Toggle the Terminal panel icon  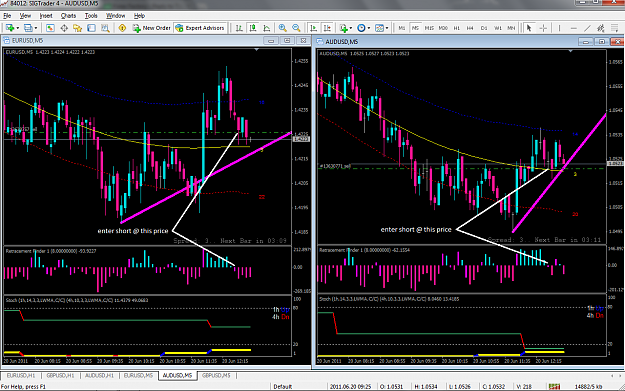pyautogui.click(x=91, y=28)
